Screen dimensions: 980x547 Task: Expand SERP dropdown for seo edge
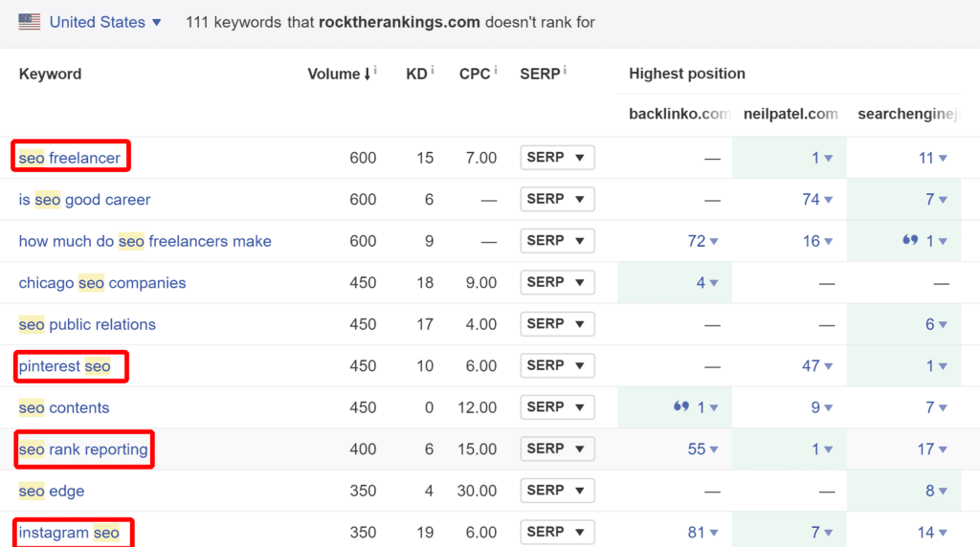[x=557, y=491]
